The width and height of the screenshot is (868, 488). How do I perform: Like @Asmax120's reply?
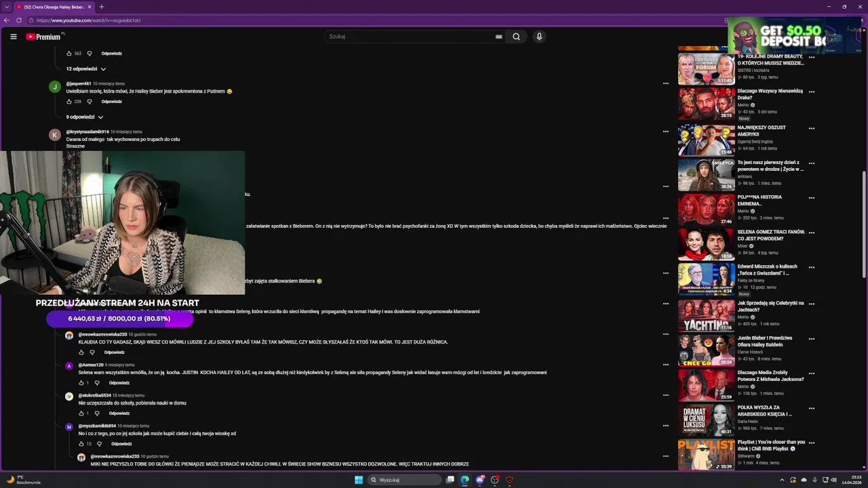click(x=81, y=383)
